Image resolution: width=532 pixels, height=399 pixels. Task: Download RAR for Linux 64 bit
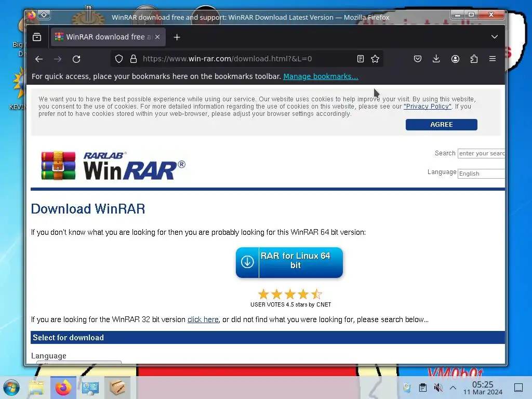289,262
